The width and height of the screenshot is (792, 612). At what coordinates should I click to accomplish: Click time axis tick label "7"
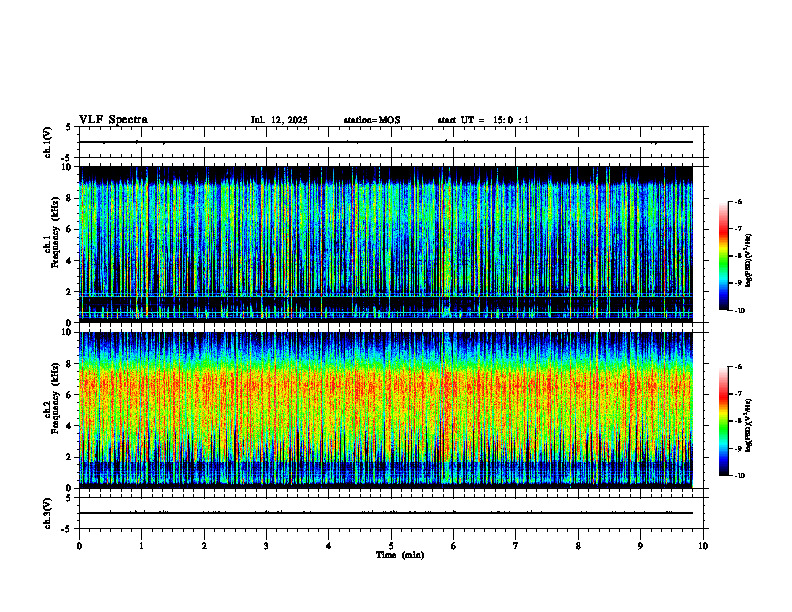click(516, 546)
